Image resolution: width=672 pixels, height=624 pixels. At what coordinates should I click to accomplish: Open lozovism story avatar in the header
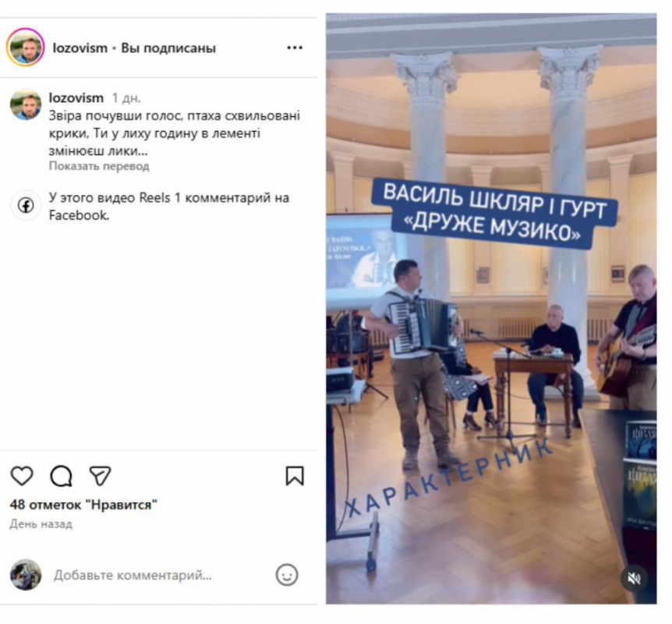pyautogui.click(x=25, y=48)
